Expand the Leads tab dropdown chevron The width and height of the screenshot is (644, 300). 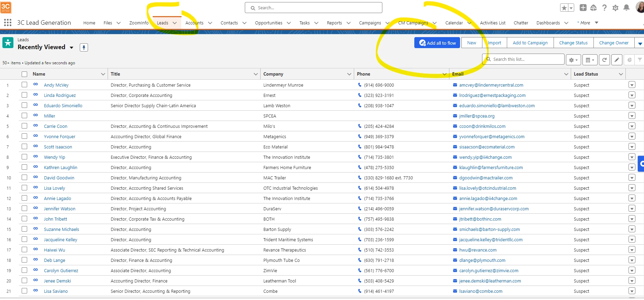[175, 23]
